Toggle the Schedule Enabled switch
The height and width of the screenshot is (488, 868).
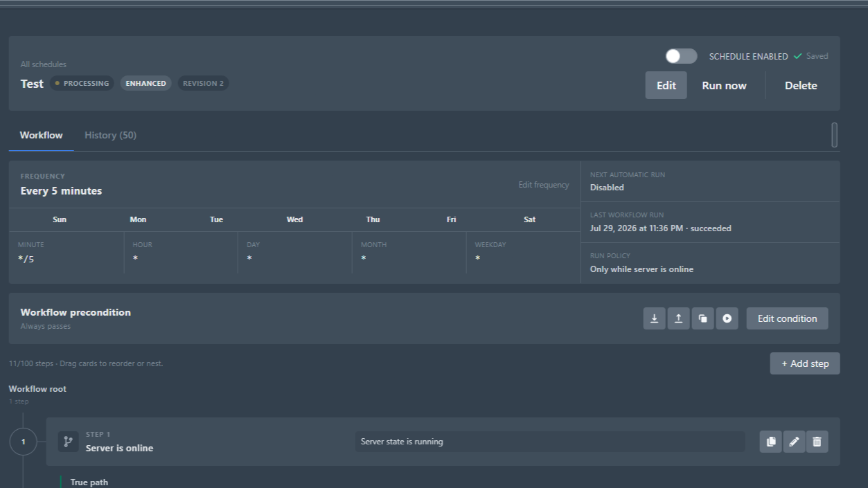(681, 56)
